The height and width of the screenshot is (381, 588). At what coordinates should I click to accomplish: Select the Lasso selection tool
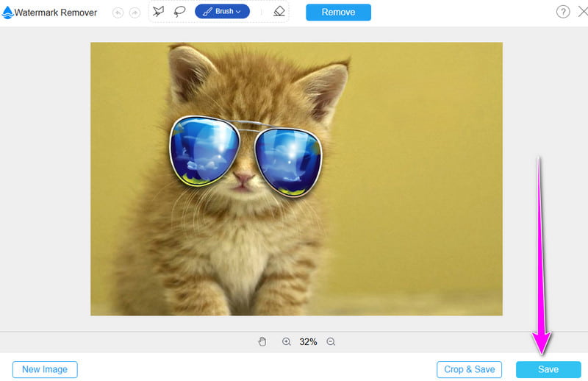click(x=179, y=12)
